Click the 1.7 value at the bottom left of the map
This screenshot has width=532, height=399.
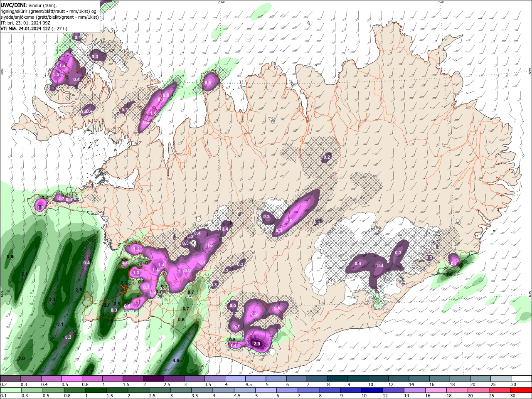click(x=89, y=372)
